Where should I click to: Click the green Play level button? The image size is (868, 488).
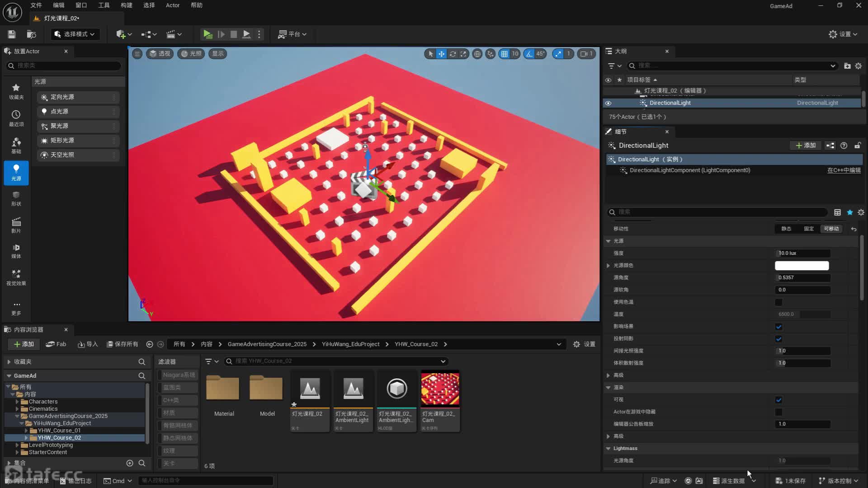pos(208,34)
